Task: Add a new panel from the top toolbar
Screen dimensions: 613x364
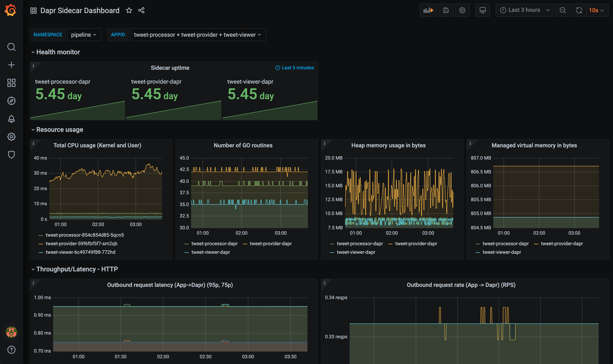Action: point(428,10)
